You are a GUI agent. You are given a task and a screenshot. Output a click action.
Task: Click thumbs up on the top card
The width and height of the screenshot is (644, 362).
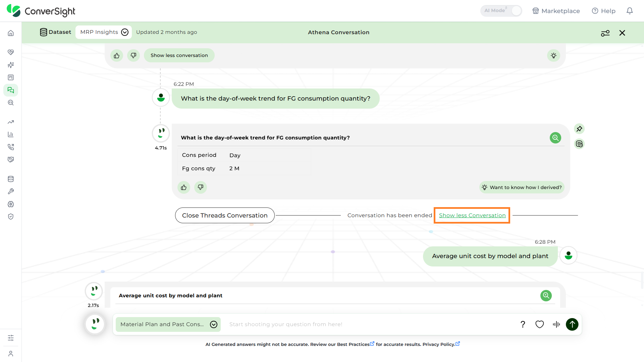(x=117, y=55)
